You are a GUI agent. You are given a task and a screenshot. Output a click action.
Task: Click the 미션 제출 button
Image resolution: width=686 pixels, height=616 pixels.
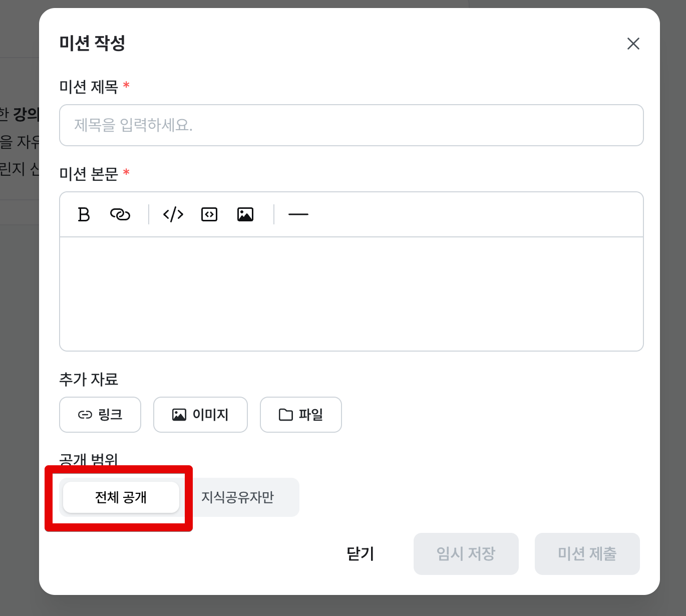coord(587,554)
